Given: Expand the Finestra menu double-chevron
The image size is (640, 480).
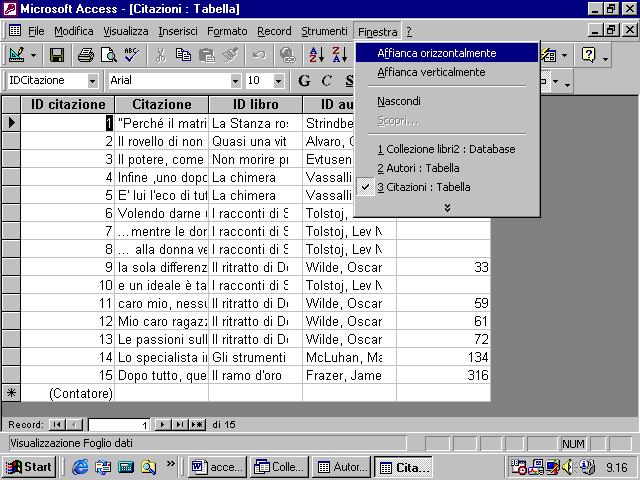Looking at the screenshot, I should tap(447, 208).
